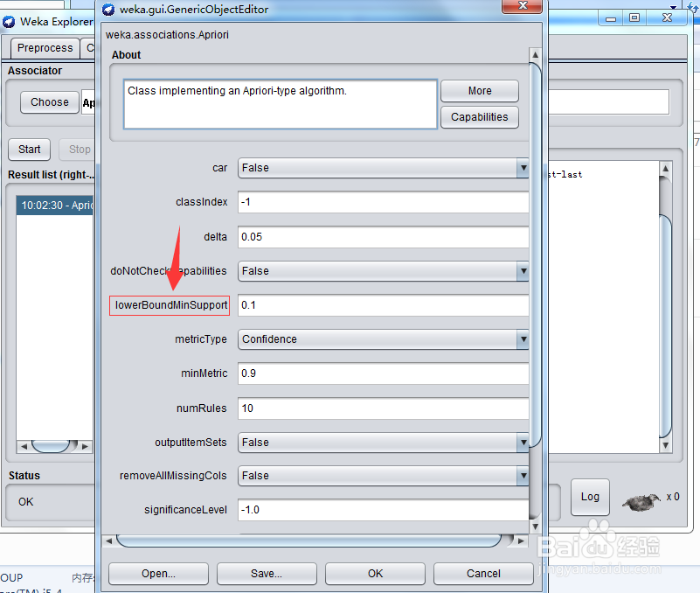This screenshot has width=700, height=593.
Task: Edit the minMetric value field
Action: point(383,373)
